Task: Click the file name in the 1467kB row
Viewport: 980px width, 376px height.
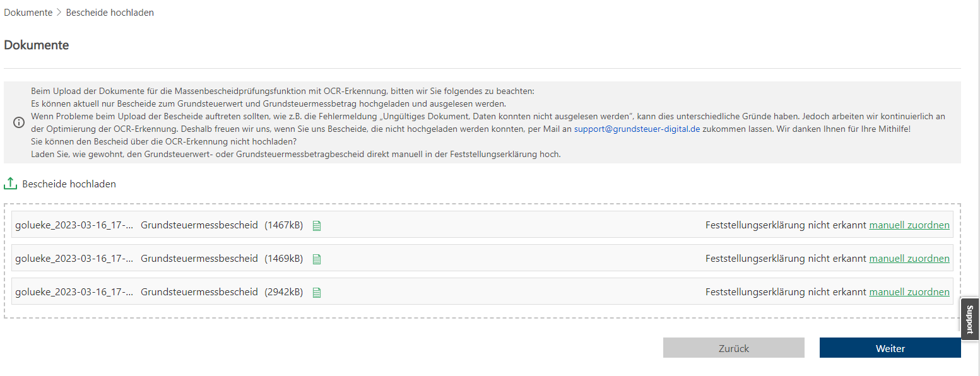Action: (x=74, y=225)
